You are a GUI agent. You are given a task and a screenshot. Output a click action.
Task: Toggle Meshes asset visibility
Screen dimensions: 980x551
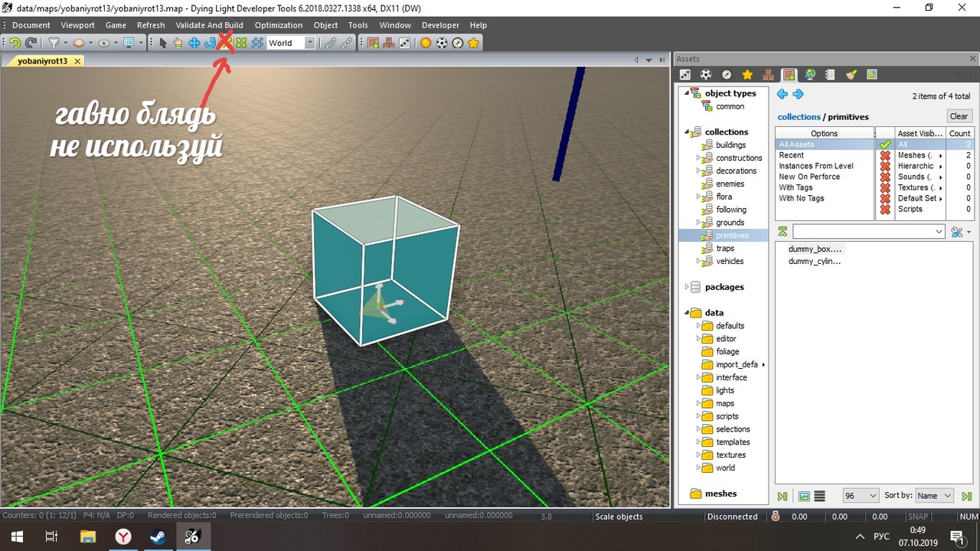tap(885, 155)
